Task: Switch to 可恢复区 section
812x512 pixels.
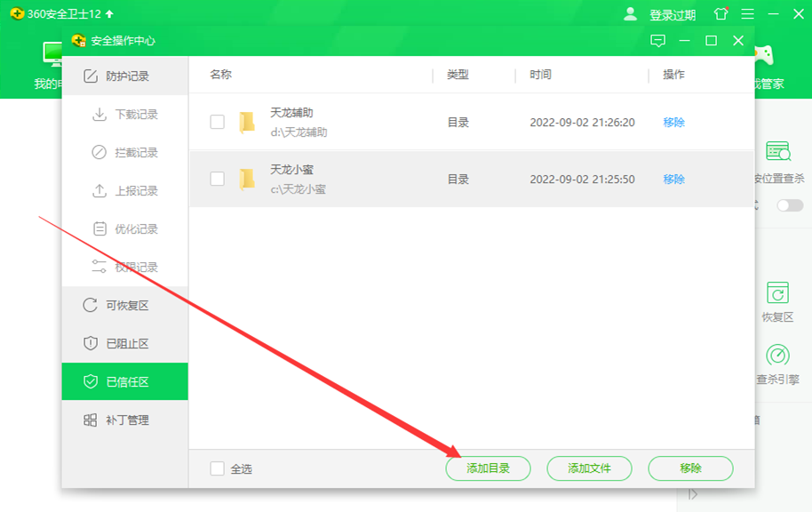Action: [124, 305]
